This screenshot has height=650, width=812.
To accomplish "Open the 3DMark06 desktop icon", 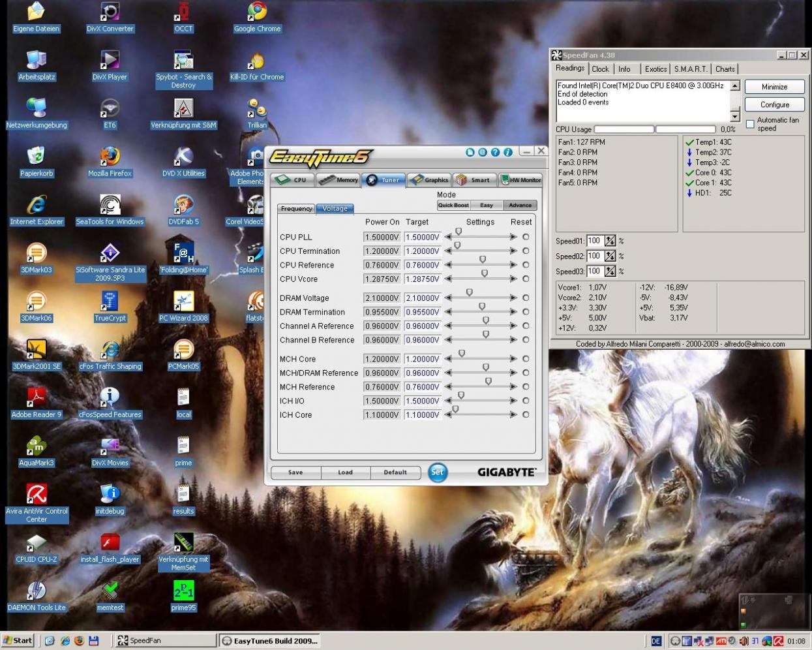I will point(36,302).
